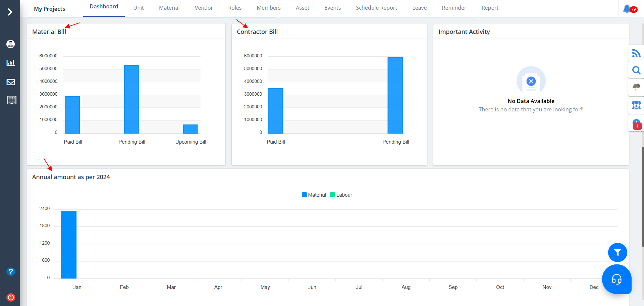This screenshot has height=306, width=644.
Task: Switch to the Material tab
Action: [x=169, y=8]
